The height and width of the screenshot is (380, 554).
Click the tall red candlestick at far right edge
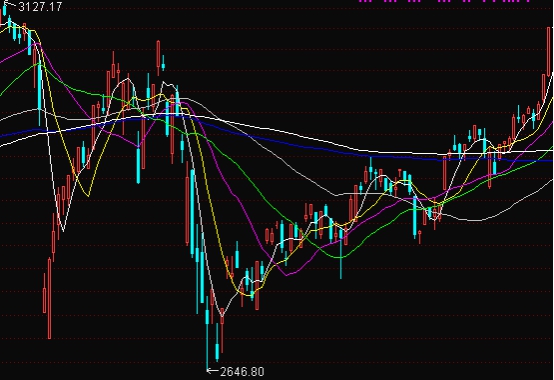click(549, 51)
